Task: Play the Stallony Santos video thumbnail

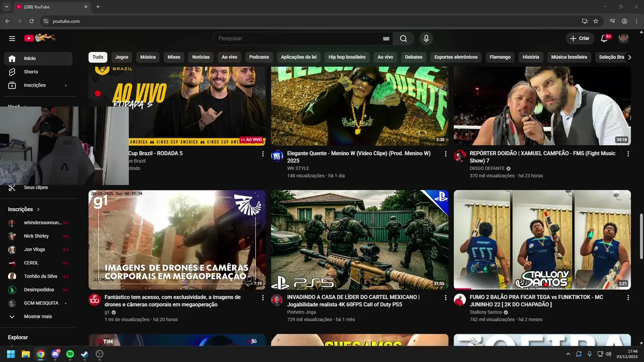Action: click(x=542, y=240)
